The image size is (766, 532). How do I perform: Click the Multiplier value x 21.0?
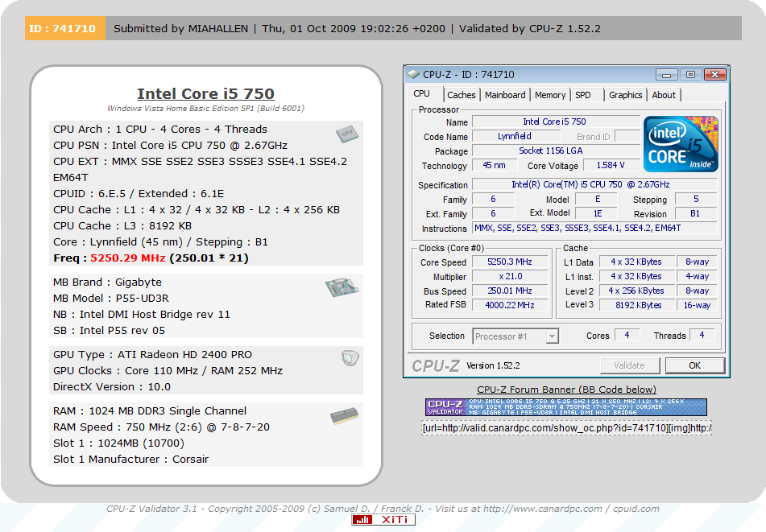point(510,276)
